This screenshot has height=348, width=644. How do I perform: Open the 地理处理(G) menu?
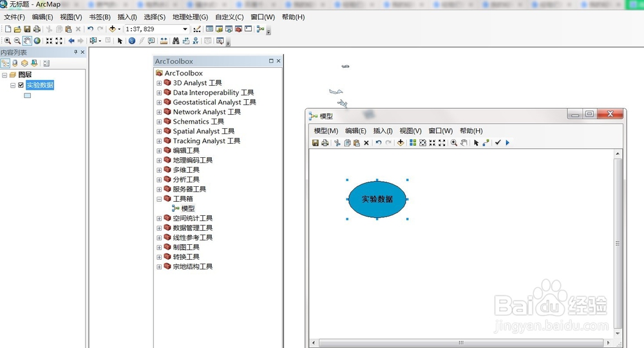(x=190, y=17)
